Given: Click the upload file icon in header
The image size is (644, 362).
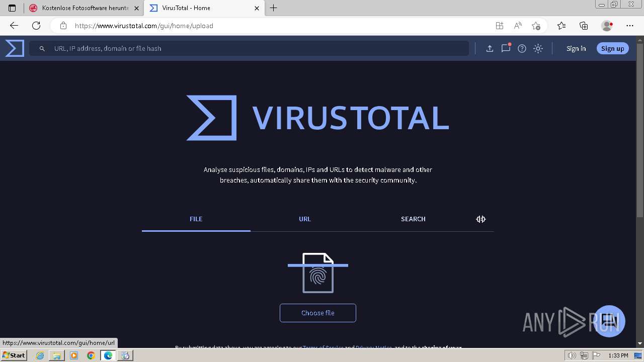Looking at the screenshot, I should [490, 49].
